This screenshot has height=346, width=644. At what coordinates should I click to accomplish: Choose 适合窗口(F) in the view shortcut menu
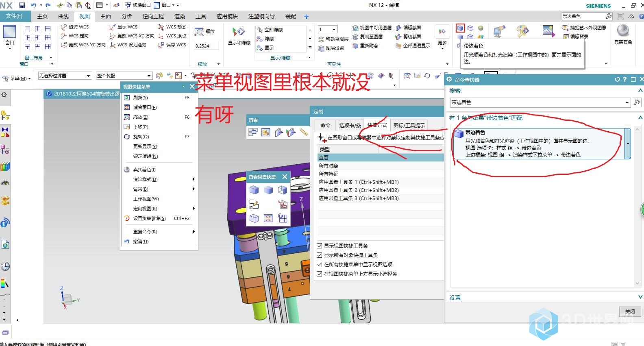(x=159, y=107)
